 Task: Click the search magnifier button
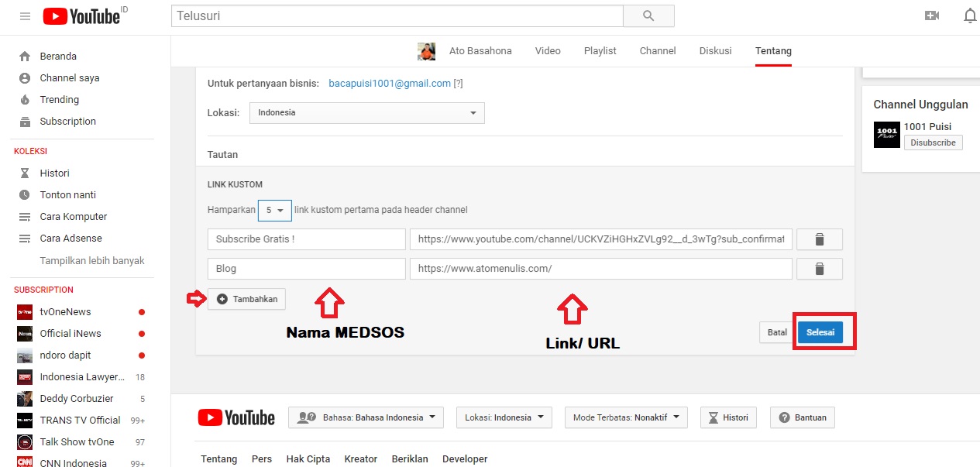coord(648,15)
